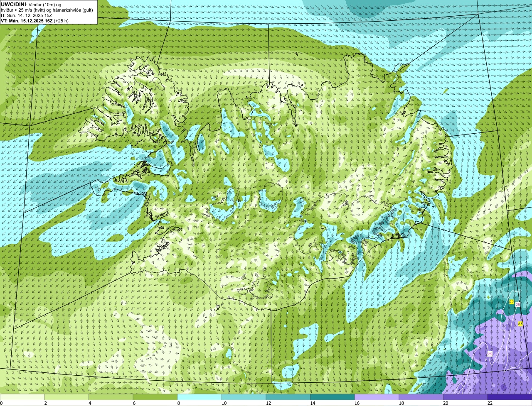Click the 'IT: Sun. 14. 12. 2025 15Z' line
The height and width of the screenshot is (406, 532).
point(27,15)
